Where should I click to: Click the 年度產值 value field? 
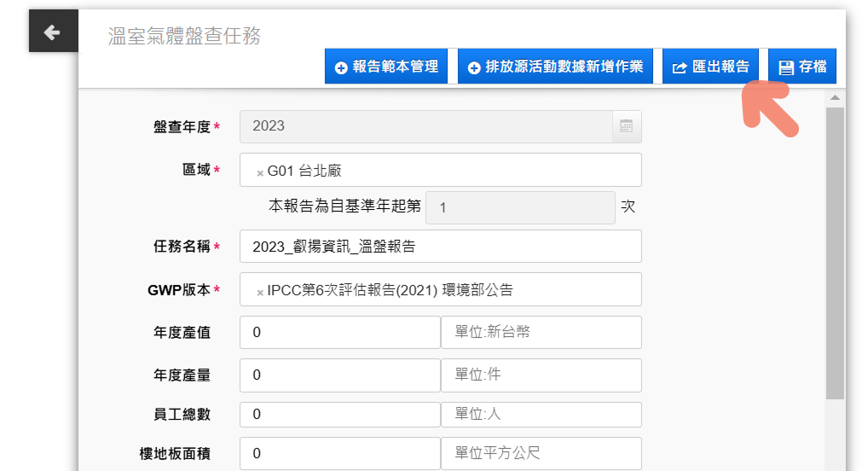[339, 333]
